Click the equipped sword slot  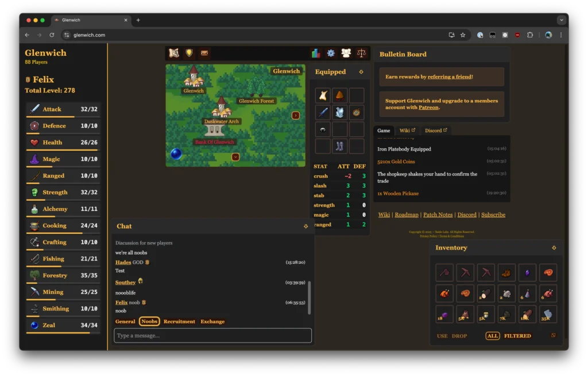point(323,112)
